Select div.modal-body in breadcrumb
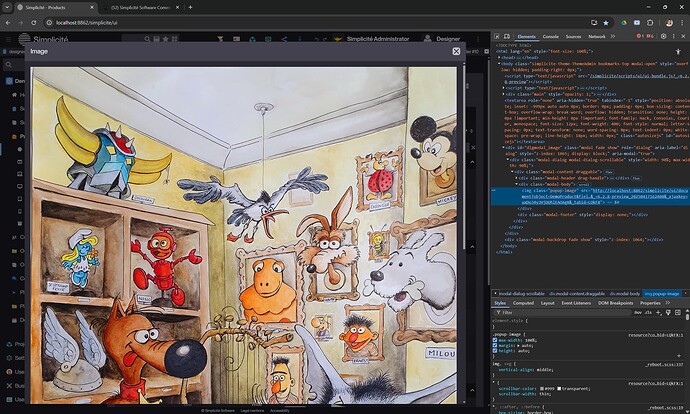This screenshot has height=414, width=690. (x=624, y=293)
